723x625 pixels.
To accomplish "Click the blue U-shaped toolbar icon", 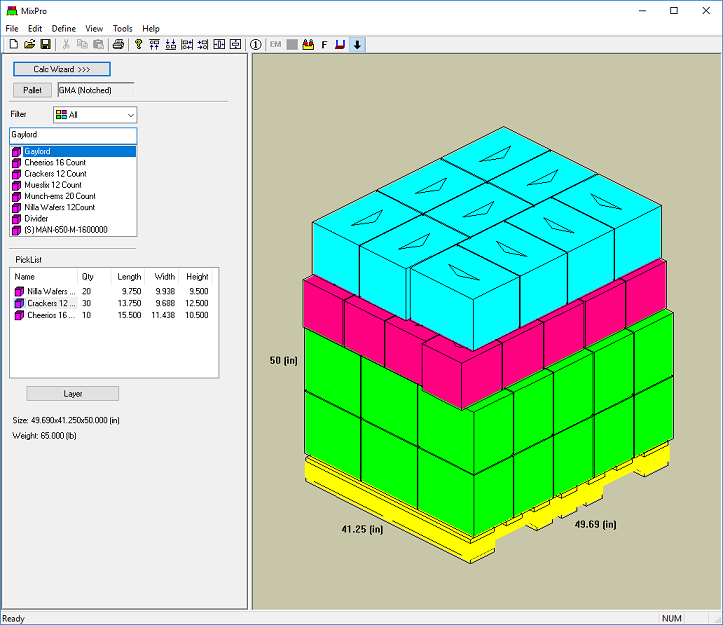I will coord(340,44).
